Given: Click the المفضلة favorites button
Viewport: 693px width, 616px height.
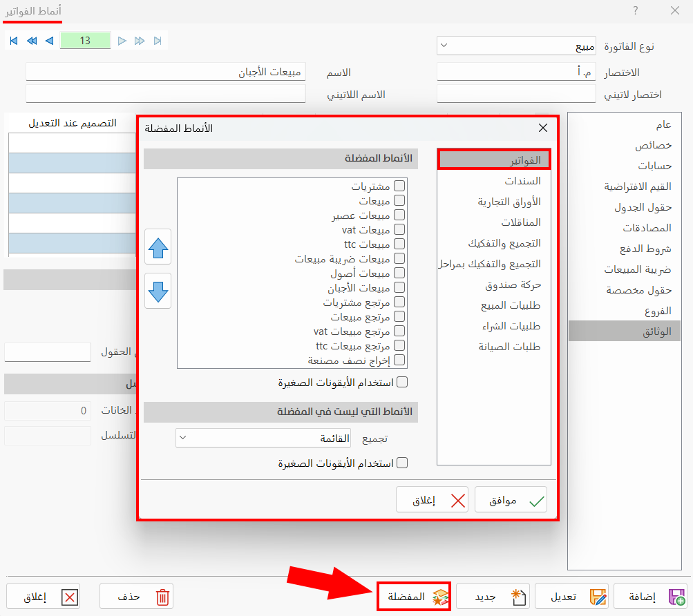Looking at the screenshot, I should 414,597.
